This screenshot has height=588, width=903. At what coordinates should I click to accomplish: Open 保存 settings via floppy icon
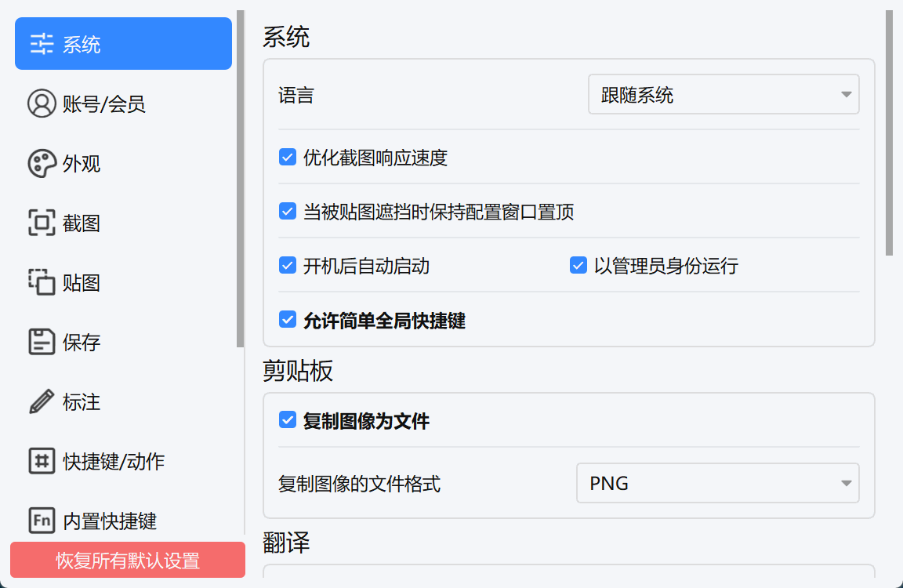[42, 343]
